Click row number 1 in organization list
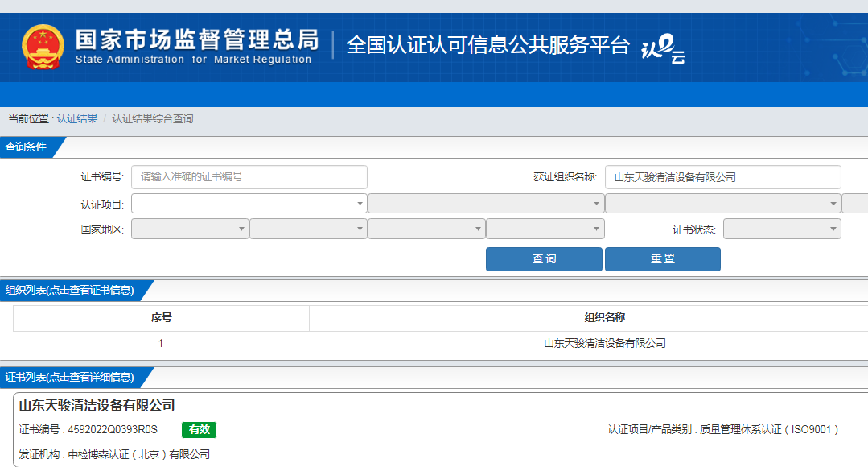868x467 pixels. point(161,344)
